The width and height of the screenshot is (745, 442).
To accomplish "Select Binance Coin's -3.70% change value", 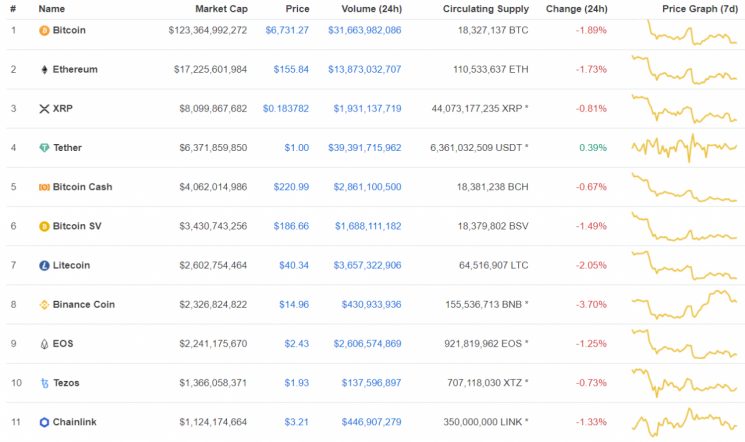I will (x=591, y=305).
